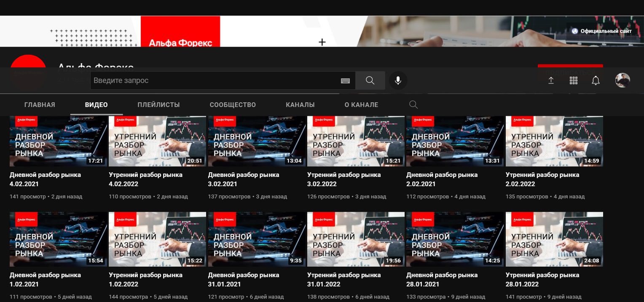Screen dimensions: 644x302
Task: Click the 111 просмотров • 5 дней назад text
Action: pos(51,297)
